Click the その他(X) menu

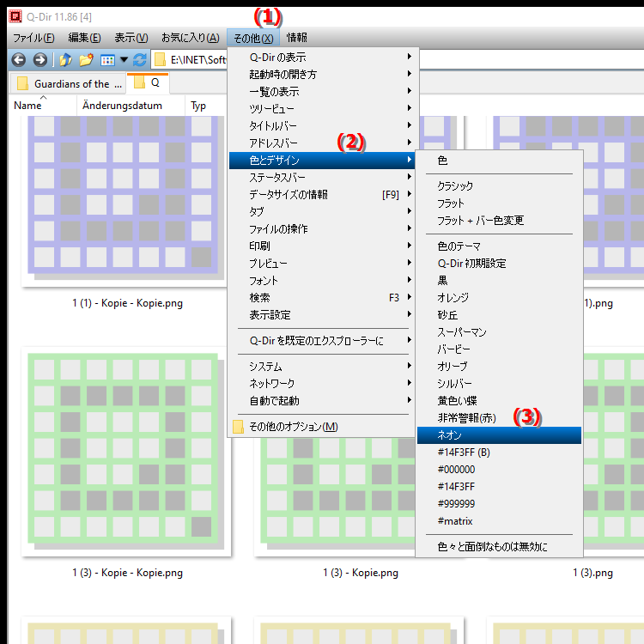click(x=253, y=38)
